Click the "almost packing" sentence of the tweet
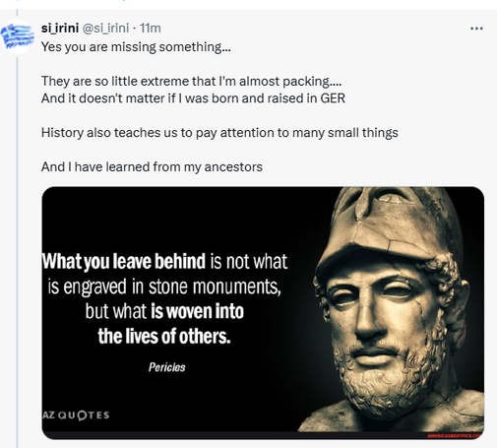This screenshot has height=448, width=497. (x=192, y=82)
